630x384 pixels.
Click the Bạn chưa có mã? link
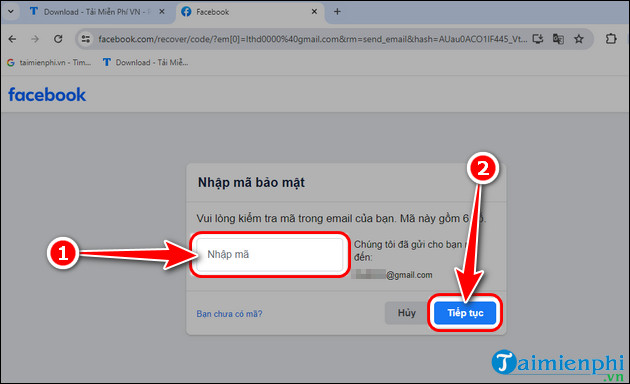(x=229, y=314)
